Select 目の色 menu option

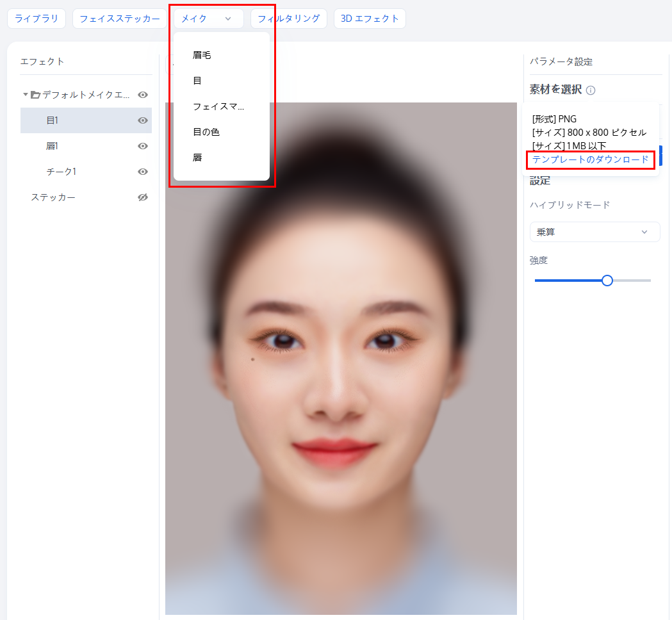206,132
